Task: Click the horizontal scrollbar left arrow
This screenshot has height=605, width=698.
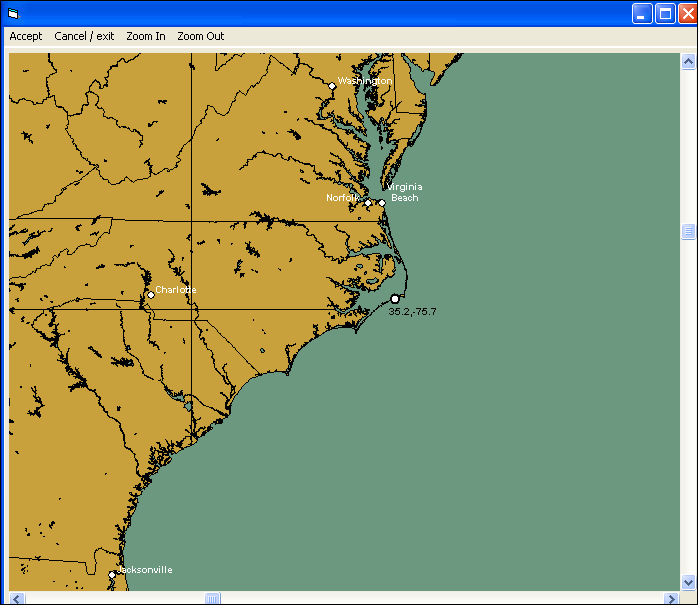Action: [x=17, y=598]
